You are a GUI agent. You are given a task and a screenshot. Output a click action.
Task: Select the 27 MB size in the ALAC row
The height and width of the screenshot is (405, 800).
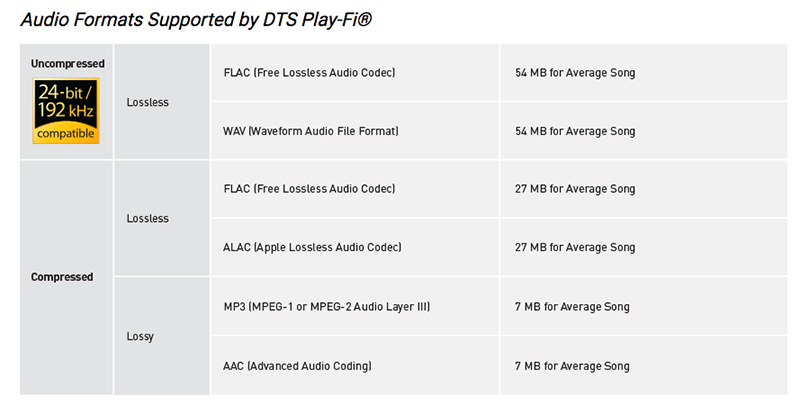[576, 247]
